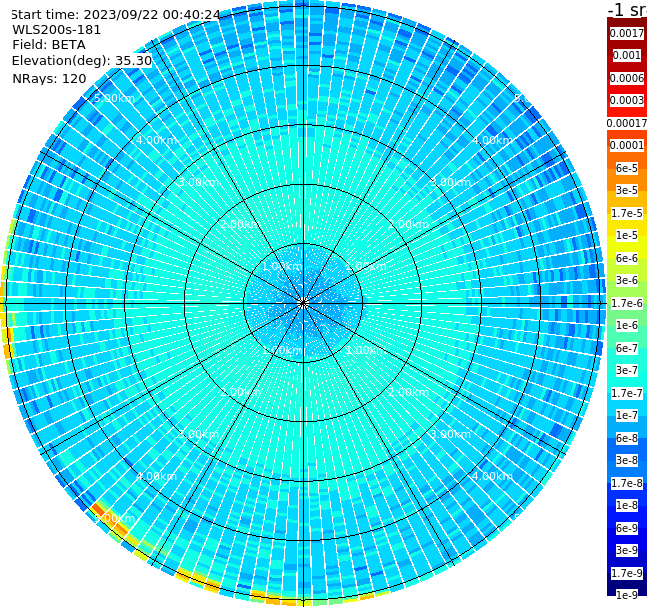Select the NRays: 120 text
This screenshot has height=607, width=647.
point(49,78)
